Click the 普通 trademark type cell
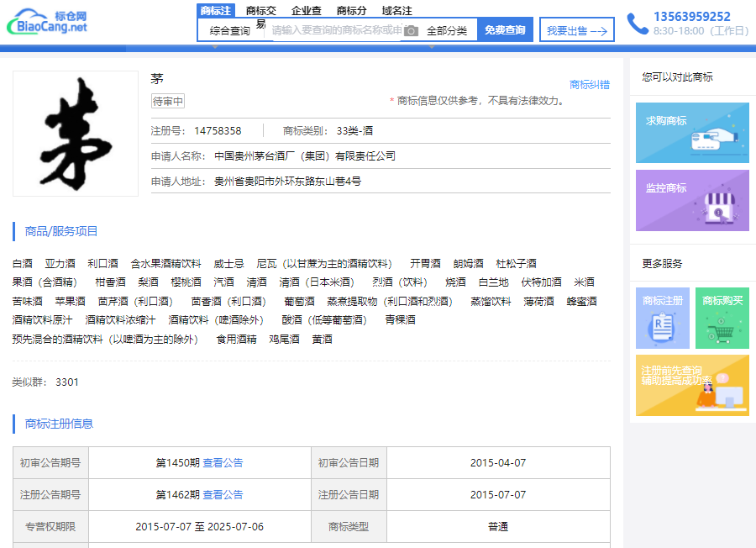 pyautogui.click(x=498, y=526)
